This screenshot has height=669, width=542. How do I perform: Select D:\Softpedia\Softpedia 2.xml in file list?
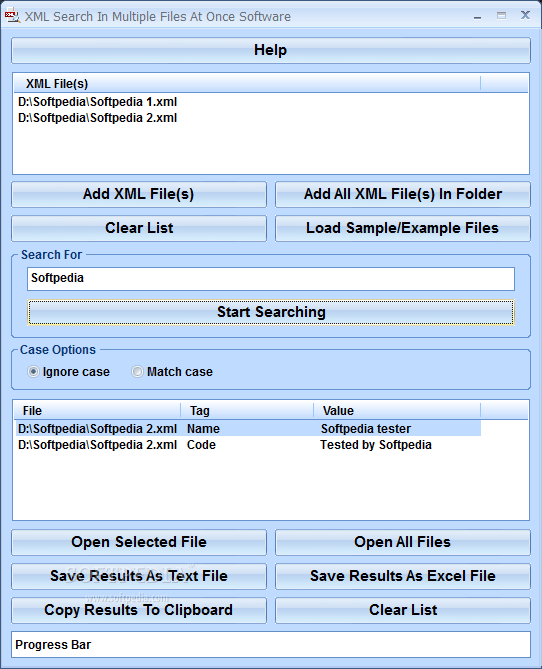pyautogui.click(x=97, y=118)
